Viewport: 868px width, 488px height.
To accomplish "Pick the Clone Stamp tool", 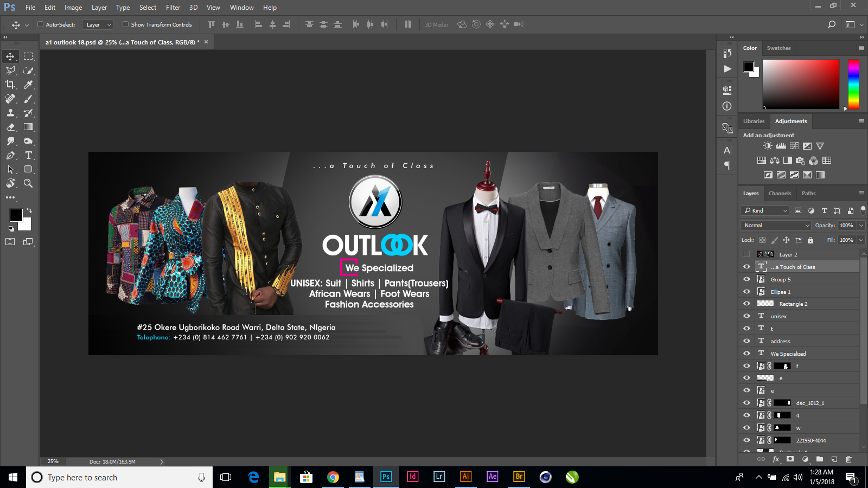I will (x=11, y=113).
